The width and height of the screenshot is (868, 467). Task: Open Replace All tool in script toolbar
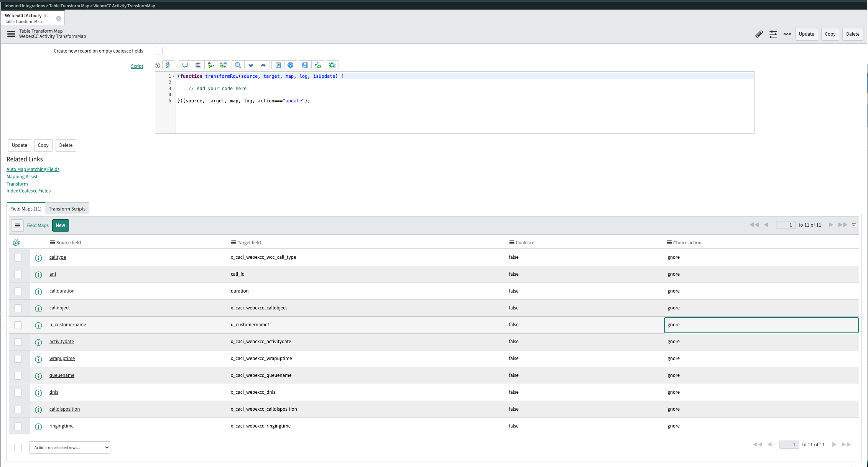224,65
